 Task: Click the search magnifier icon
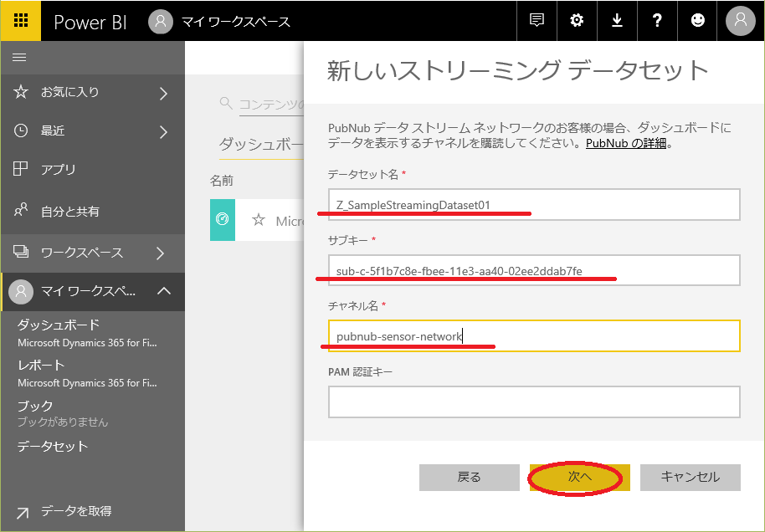click(x=226, y=103)
